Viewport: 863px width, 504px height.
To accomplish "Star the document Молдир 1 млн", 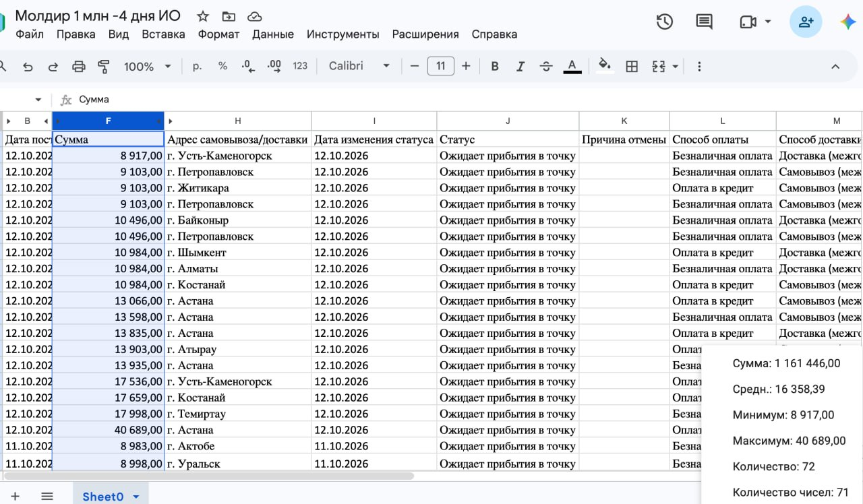I will [x=203, y=16].
